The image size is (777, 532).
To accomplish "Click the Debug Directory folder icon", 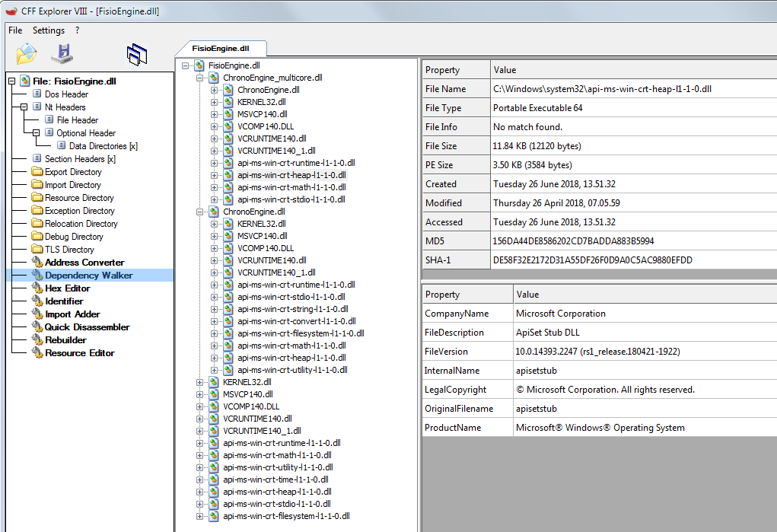I will 37,236.
